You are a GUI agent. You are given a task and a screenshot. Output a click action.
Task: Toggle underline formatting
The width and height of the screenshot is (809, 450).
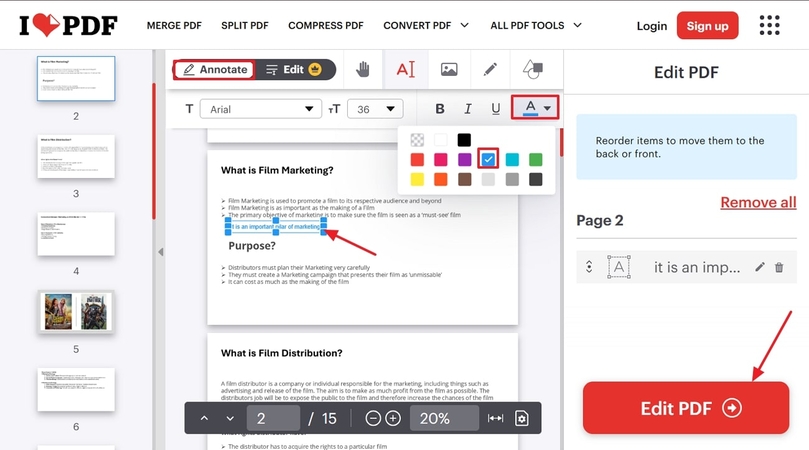495,109
